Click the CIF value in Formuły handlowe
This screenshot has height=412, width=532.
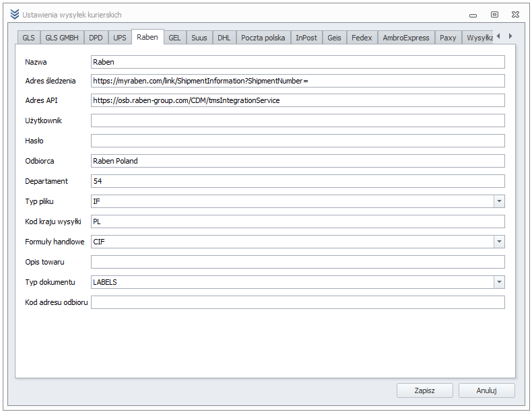click(99, 242)
